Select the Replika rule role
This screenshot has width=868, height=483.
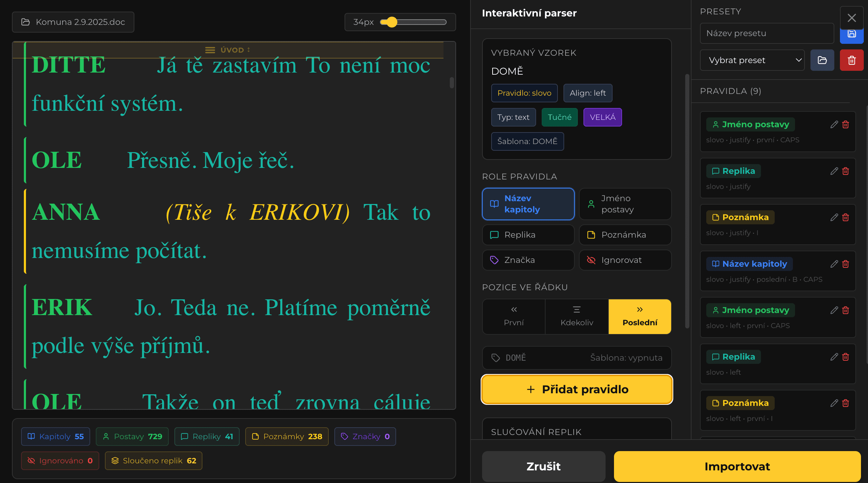[x=528, y=235]
